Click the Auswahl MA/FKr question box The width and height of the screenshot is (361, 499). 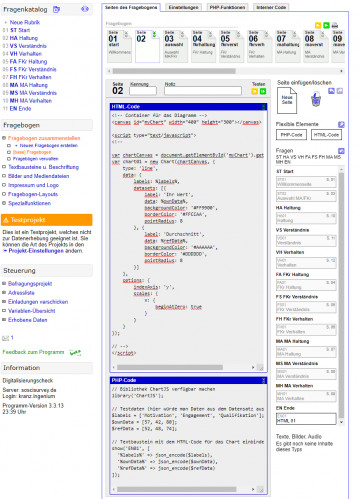306,196
